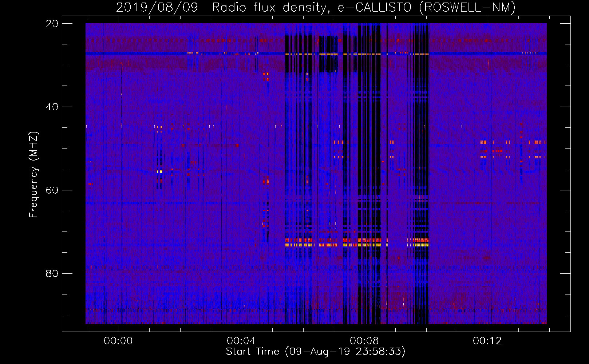Select the 60 frequency tick label
The height and width of the screenshot is (364, 589).
tap(52, 190)
